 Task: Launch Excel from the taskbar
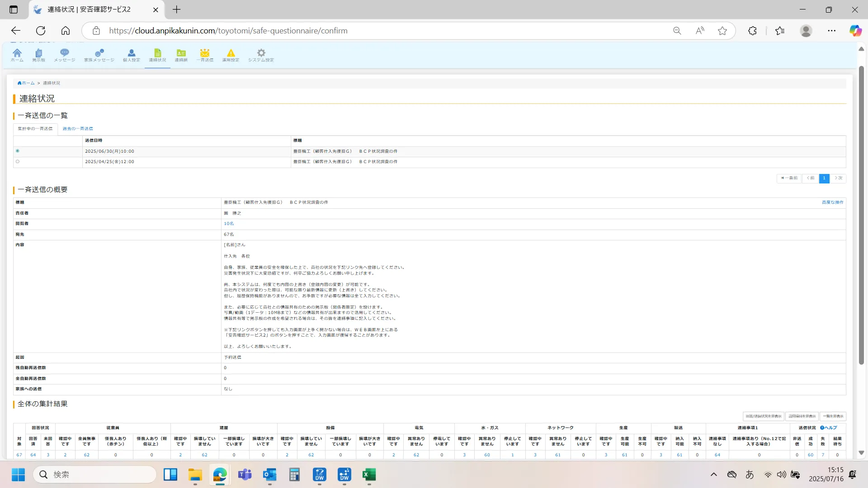pos(369,474)
